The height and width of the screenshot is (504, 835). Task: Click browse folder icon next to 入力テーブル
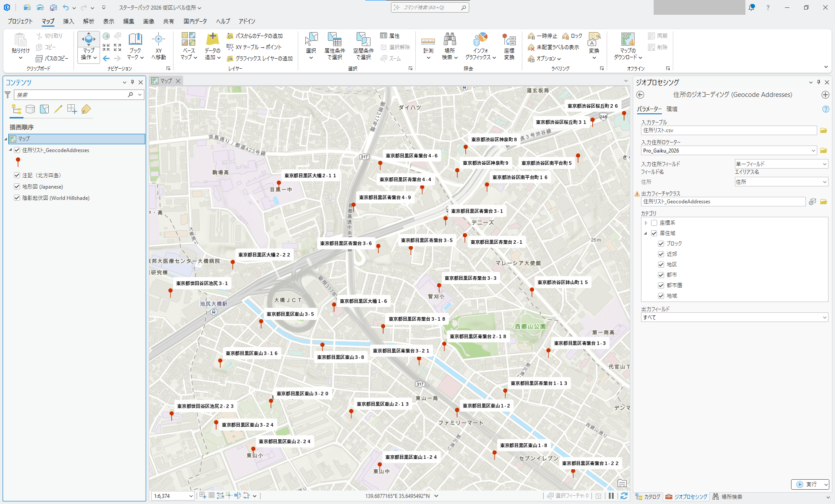pos(823,130)
